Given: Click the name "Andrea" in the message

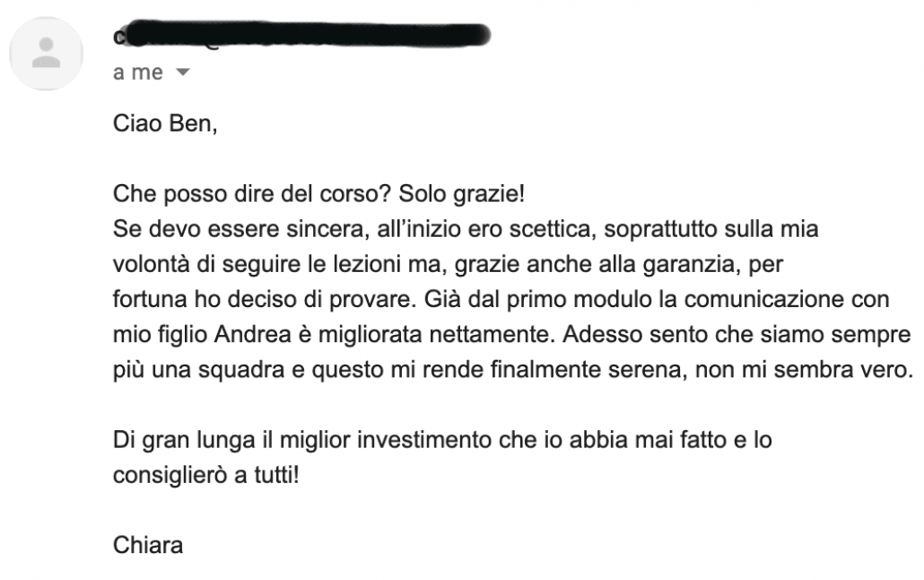Looking at the screenshot, I should tap(248, 333).
